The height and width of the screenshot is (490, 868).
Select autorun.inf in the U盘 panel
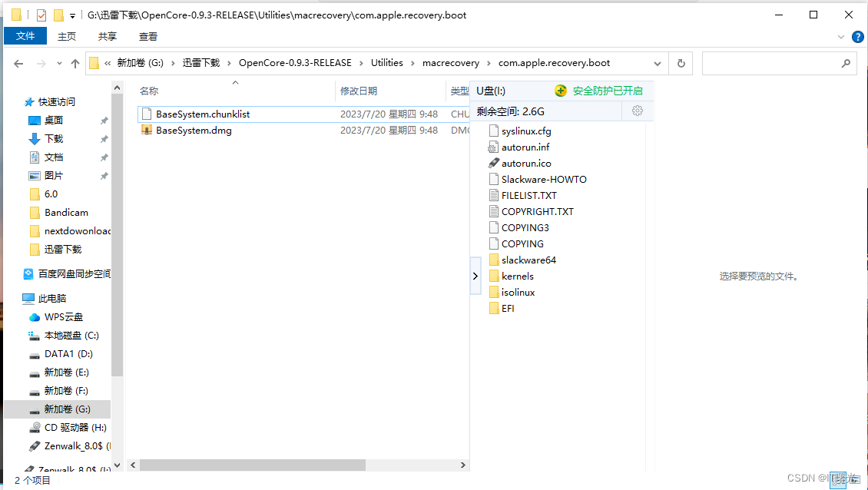[x=525, y=147]
